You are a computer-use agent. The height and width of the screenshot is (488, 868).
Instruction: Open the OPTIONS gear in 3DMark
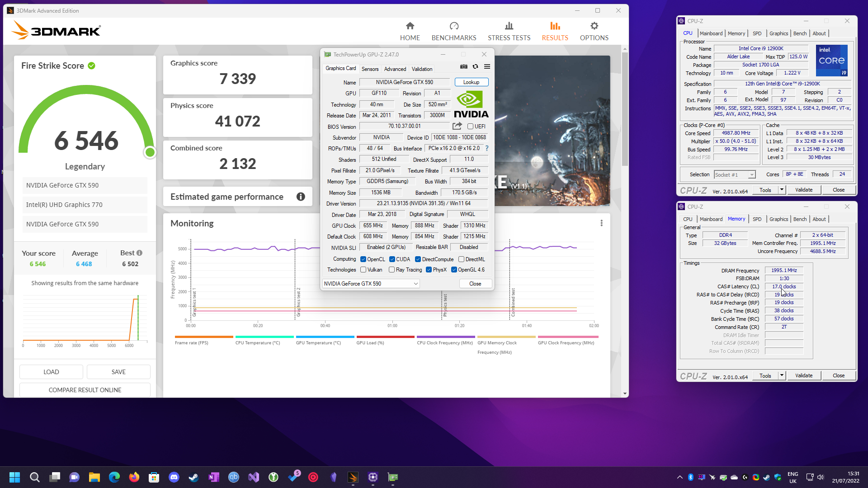point(594,31)
